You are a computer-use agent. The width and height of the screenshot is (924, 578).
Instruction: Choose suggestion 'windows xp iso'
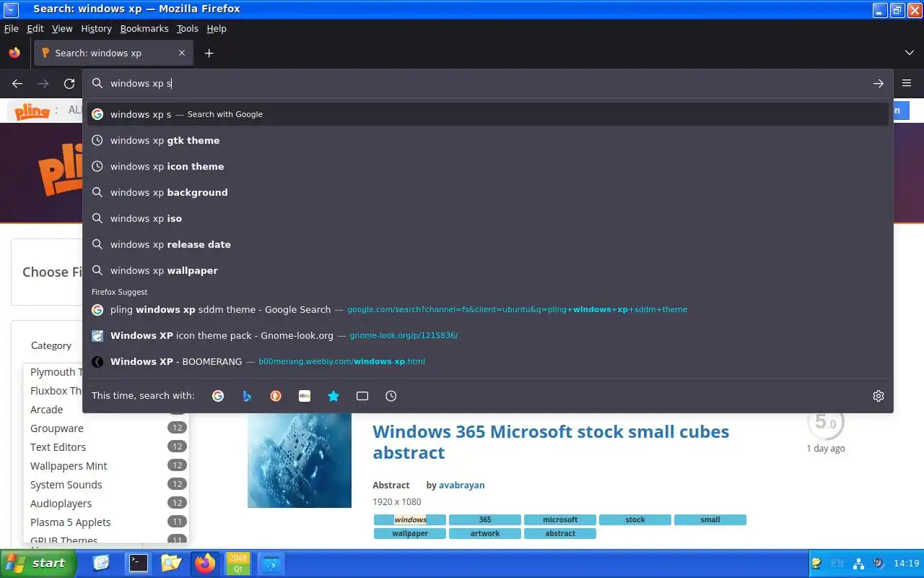coord(488,218)
